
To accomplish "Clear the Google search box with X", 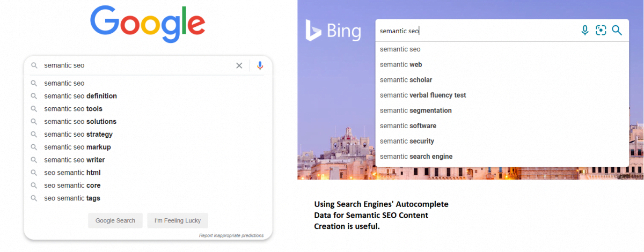I will (239, 65).
